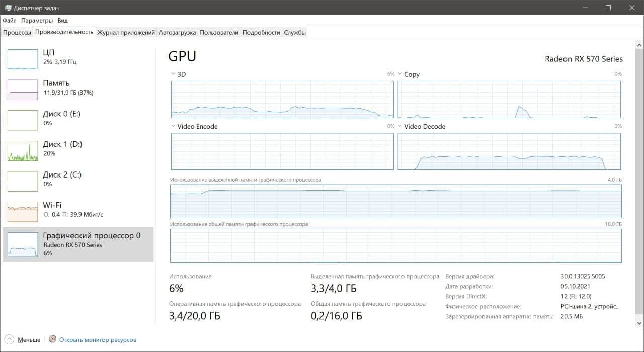Open Диск 0 (E:) performance thumbnail
The height and width of the screenshot is (352, 644).
click(x=23, y=120)
